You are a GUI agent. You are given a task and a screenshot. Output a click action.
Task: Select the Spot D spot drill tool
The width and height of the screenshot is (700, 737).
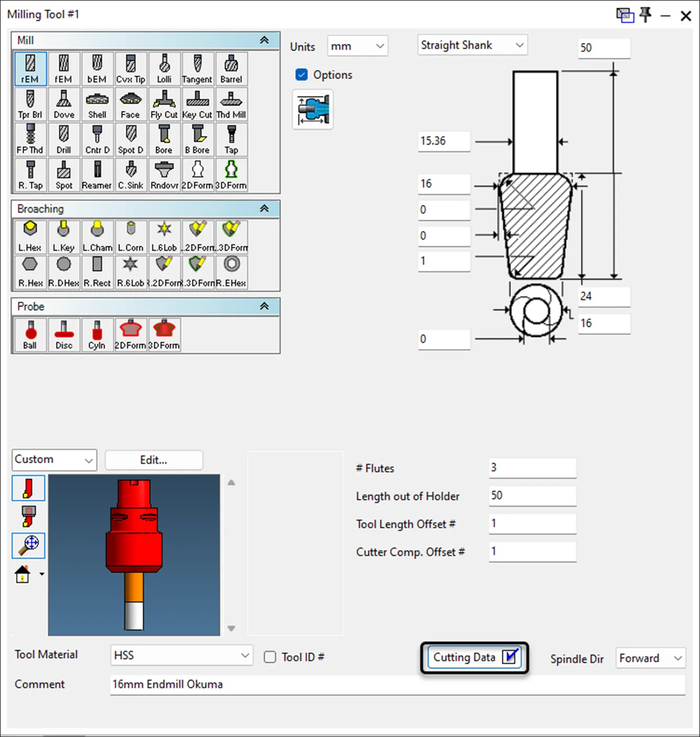(130, 139)
